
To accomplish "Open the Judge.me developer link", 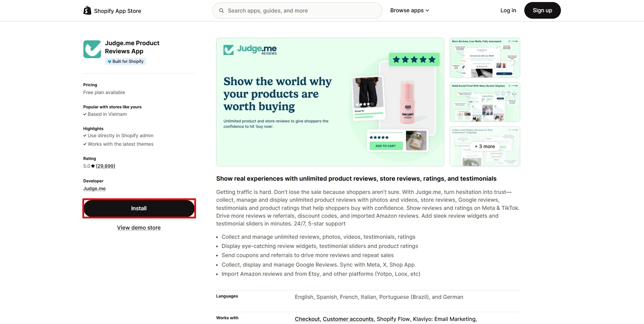I will [x=95, y=189].
